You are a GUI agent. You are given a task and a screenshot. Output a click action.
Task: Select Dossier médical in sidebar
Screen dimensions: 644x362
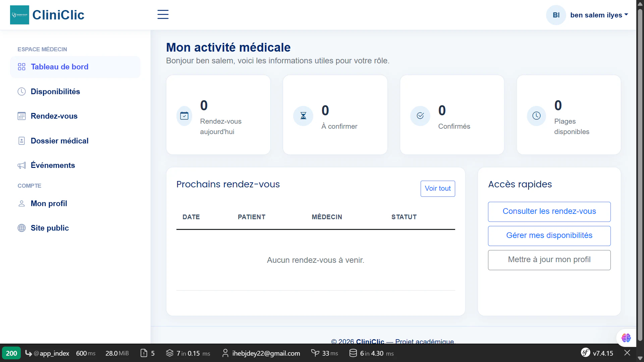[x=75, y=141]
